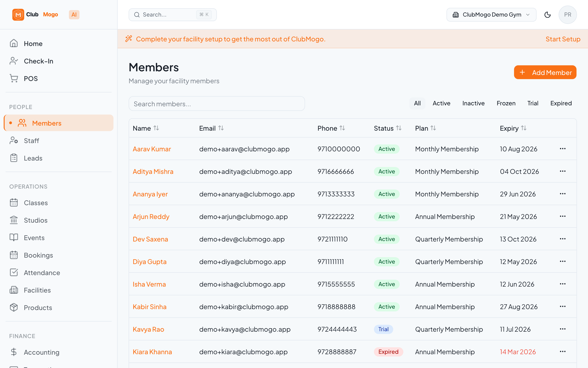
Task: Click email demo+isha@clubmogo.app
Action: click(242, 284)
